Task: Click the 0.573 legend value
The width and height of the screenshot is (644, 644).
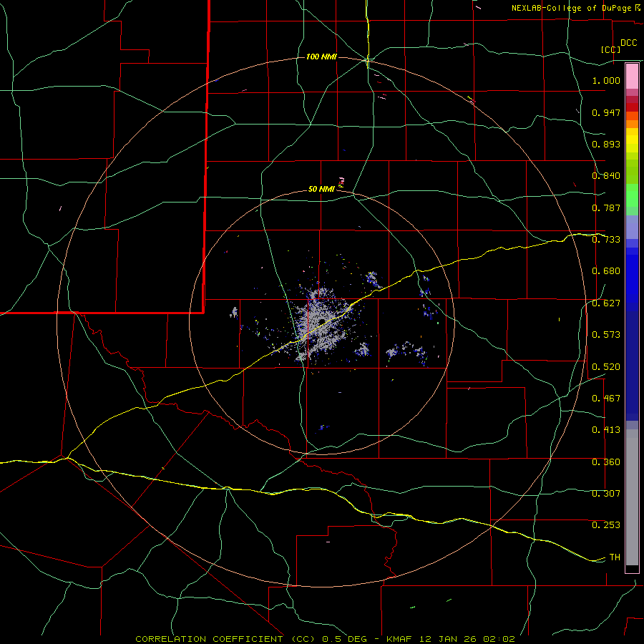Action: [606, 335]
